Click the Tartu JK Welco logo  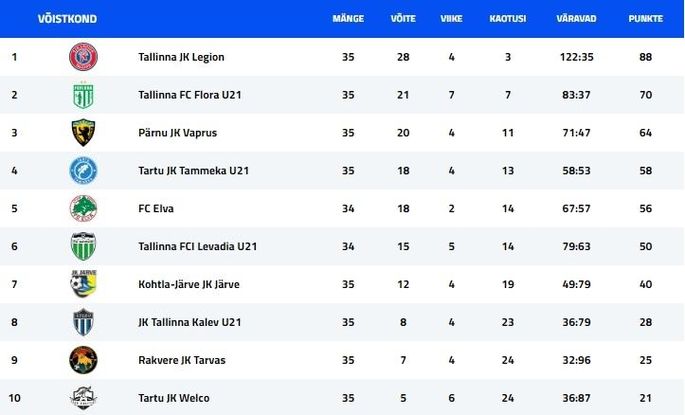tap(83, 398)
